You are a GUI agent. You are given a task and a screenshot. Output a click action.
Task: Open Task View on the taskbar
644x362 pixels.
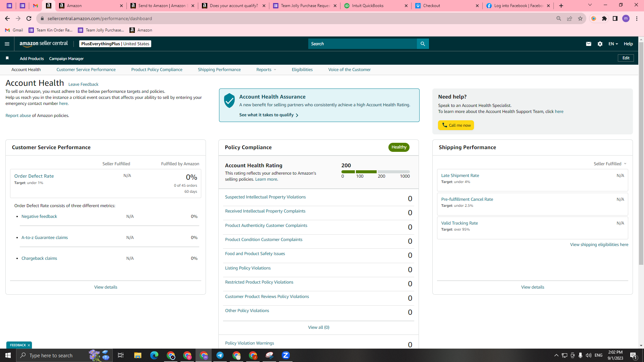pyautogui.click(x=121, y=355)
